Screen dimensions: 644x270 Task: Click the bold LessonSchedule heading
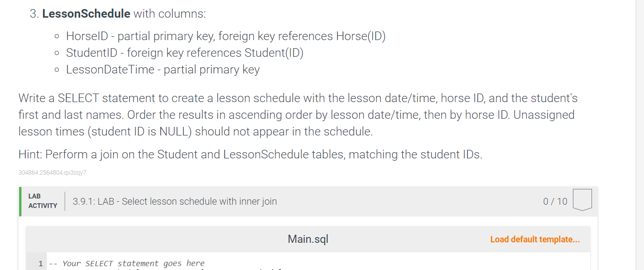pos(86,14)
